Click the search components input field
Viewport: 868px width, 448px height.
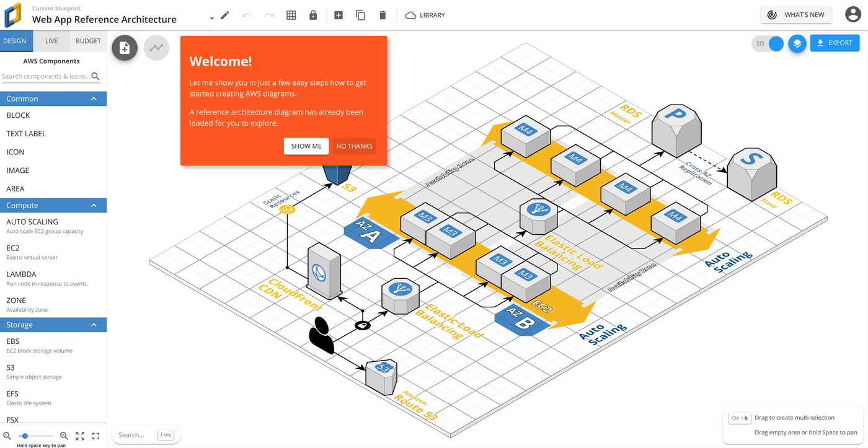(x=46, y=76)
